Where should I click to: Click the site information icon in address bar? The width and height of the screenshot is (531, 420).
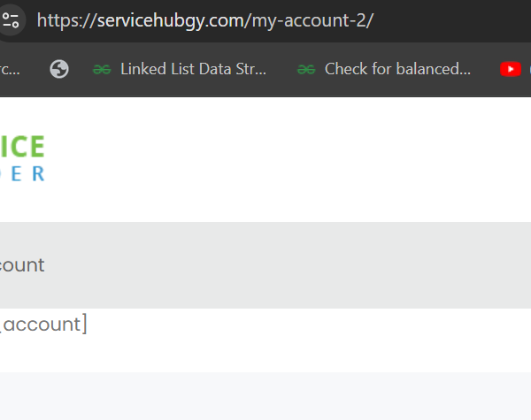click(x=10, y=20)
